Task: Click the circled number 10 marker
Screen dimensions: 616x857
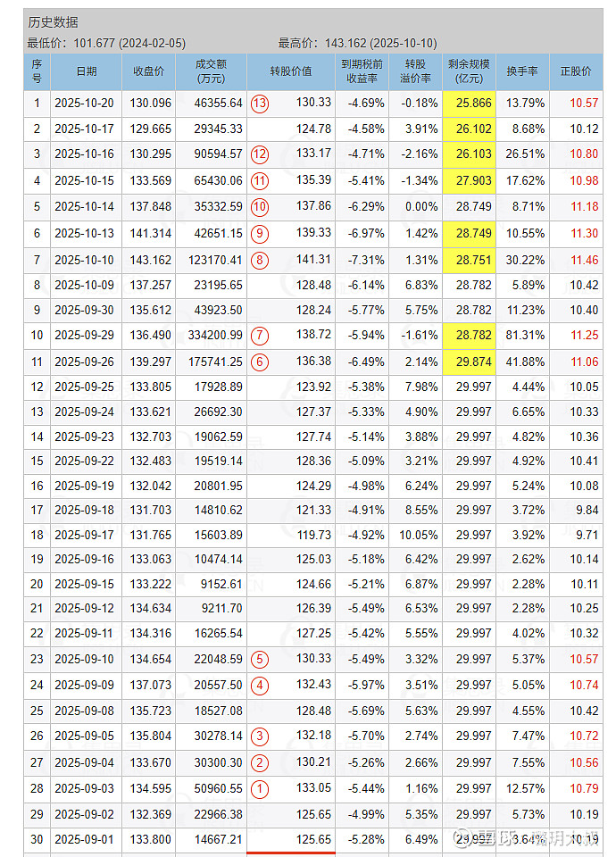Action: pos(260,206)
